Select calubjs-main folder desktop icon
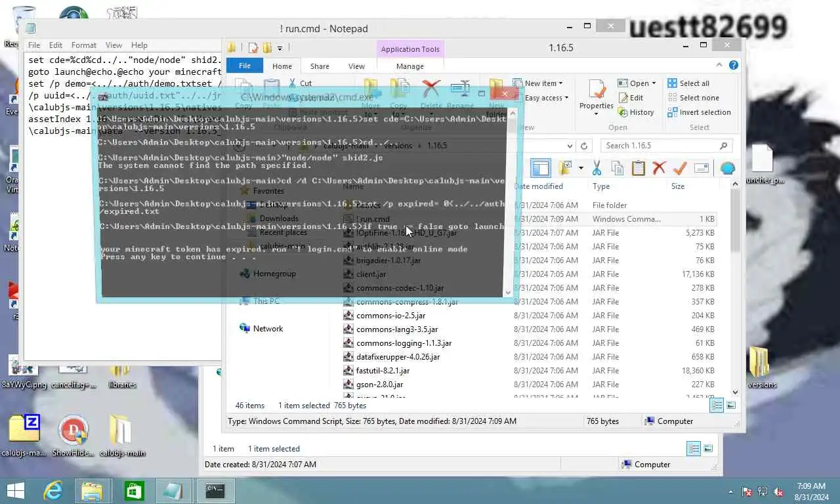Screen dimensions: 840x504 (122, 436)
